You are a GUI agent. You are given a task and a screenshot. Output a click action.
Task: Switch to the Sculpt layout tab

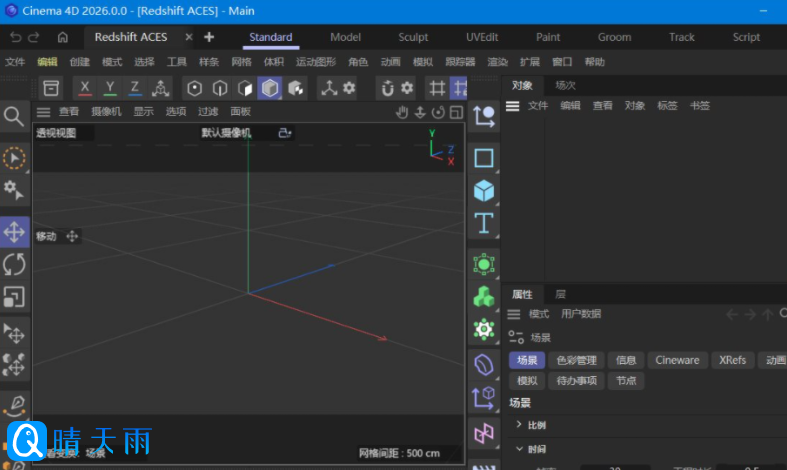click(x=413, y=37)
